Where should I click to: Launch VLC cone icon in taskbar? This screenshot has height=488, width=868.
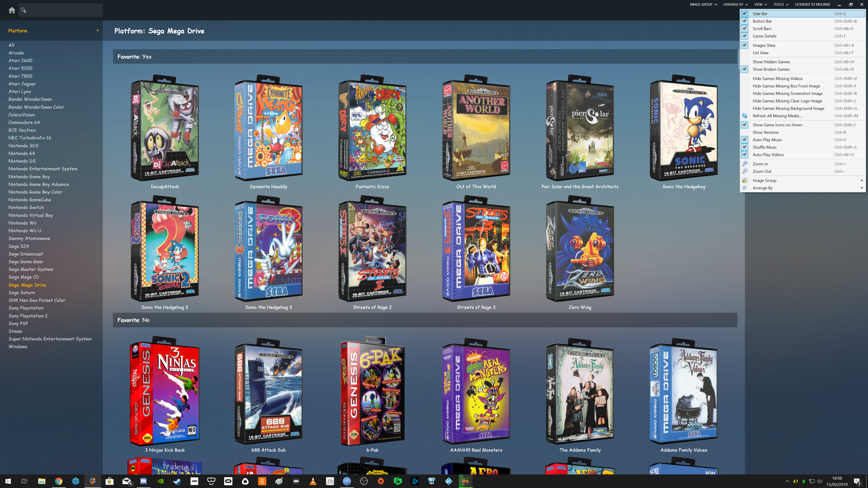(313, 481)
